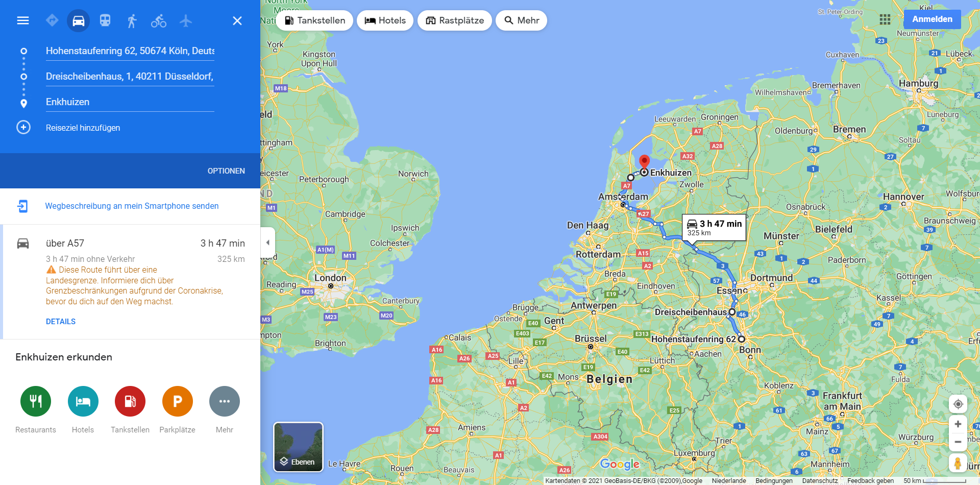Click Brüssel city label on map
Image resolution: width=980 pixels, height=485 pixels.
[591, 338]
